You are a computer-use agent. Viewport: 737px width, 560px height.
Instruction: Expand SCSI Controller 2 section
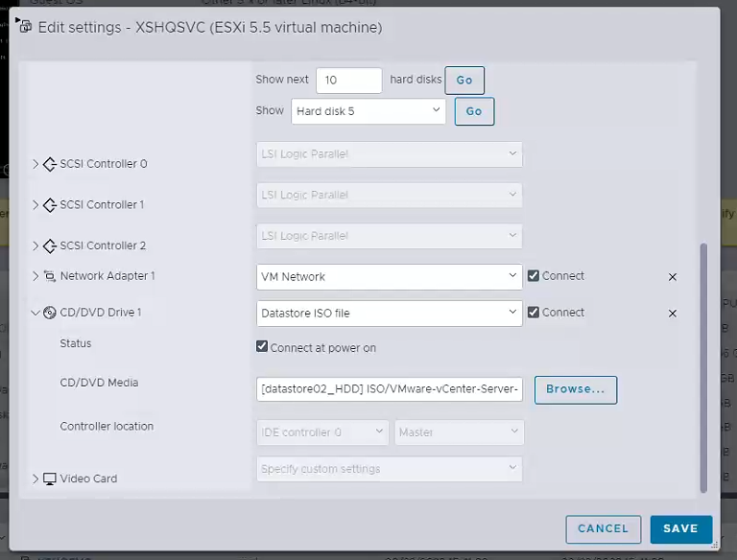pos(36,245)
